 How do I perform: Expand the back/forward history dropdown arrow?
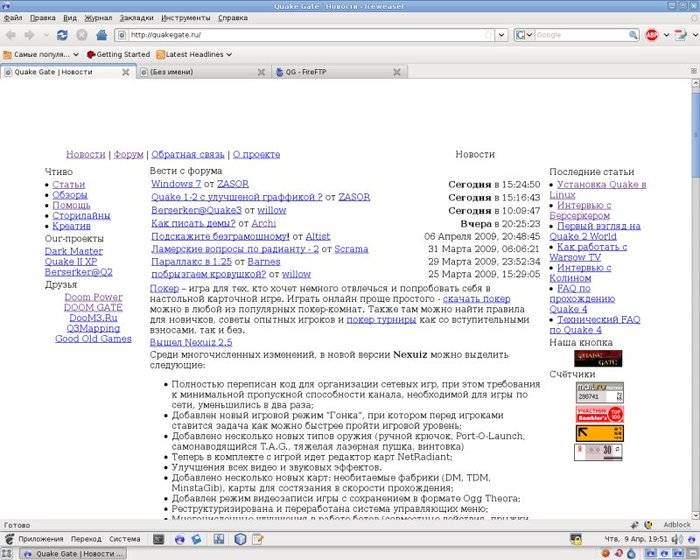pyautogui.click(x=46, y=35)
